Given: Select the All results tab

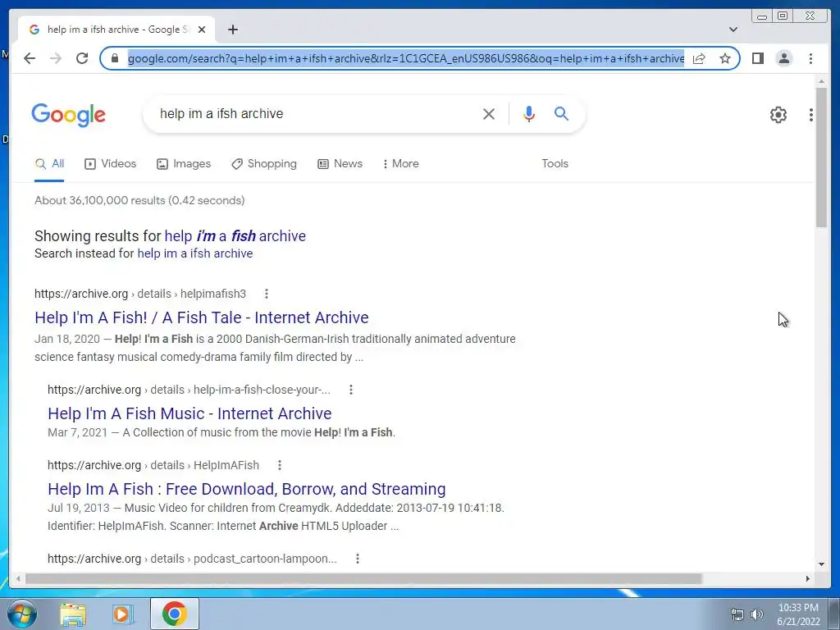Looking at the screenshot, I should [49, 163].
